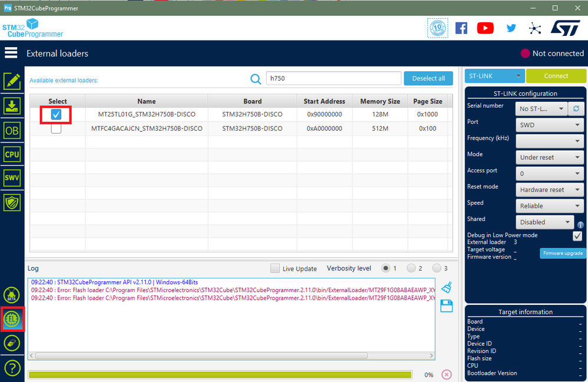Click the full chip erase eraser icon

point(12,343)
